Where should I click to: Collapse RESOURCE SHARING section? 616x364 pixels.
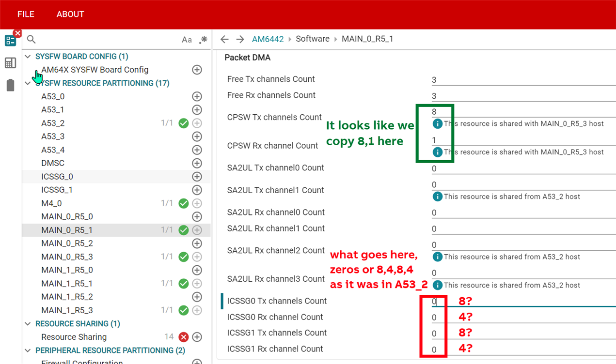[x=28, y=324]
